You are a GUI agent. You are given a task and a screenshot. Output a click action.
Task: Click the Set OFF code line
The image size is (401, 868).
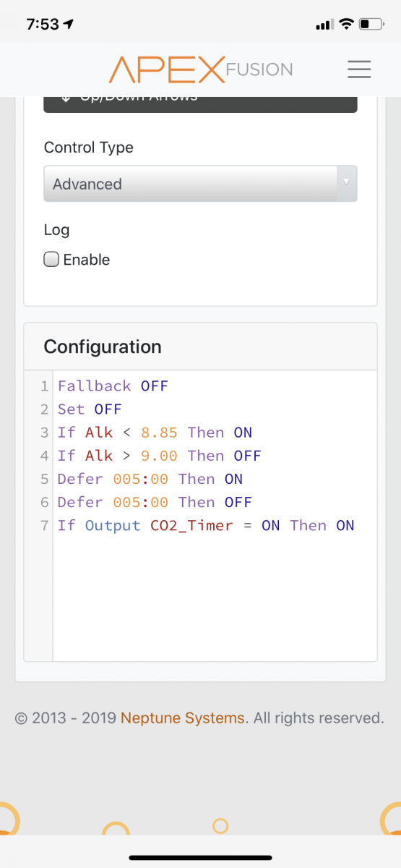[x=90, y=409]
